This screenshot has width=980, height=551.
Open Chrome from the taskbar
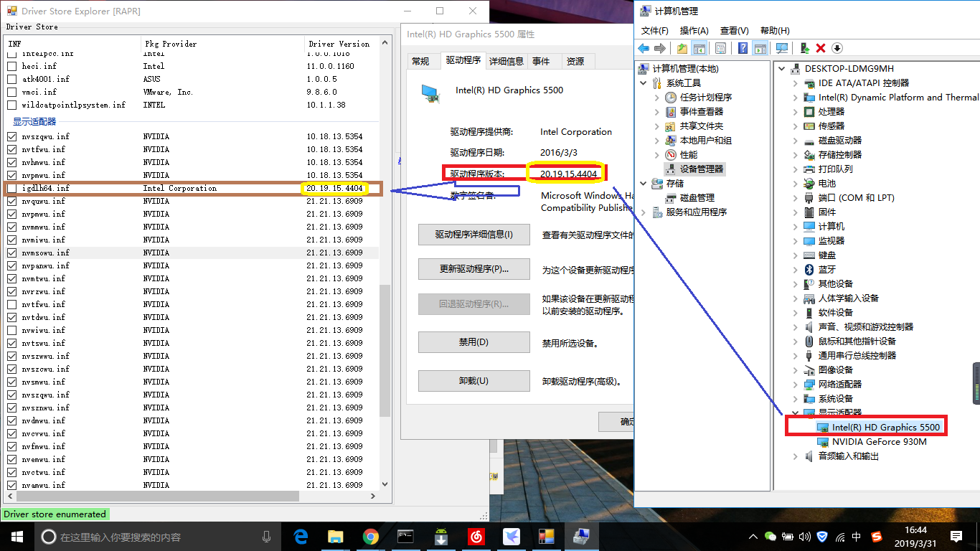click(x=370, y=536)
